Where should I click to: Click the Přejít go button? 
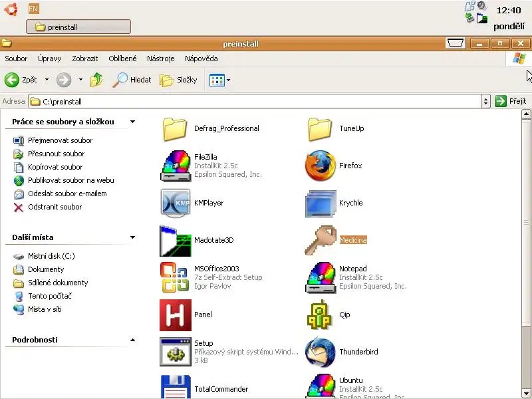coord(511,101)
